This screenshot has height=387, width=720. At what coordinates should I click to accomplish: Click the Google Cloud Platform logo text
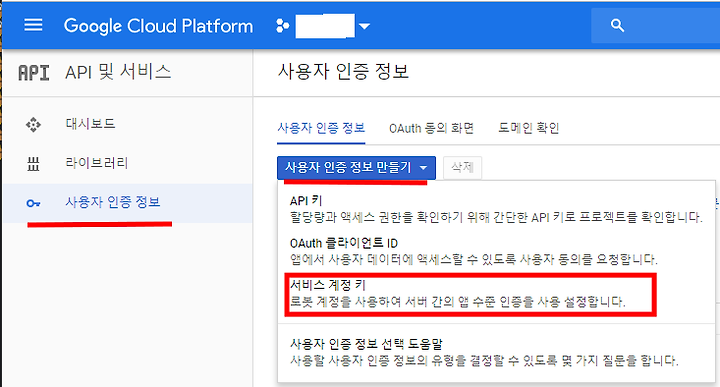pos(158,26)
